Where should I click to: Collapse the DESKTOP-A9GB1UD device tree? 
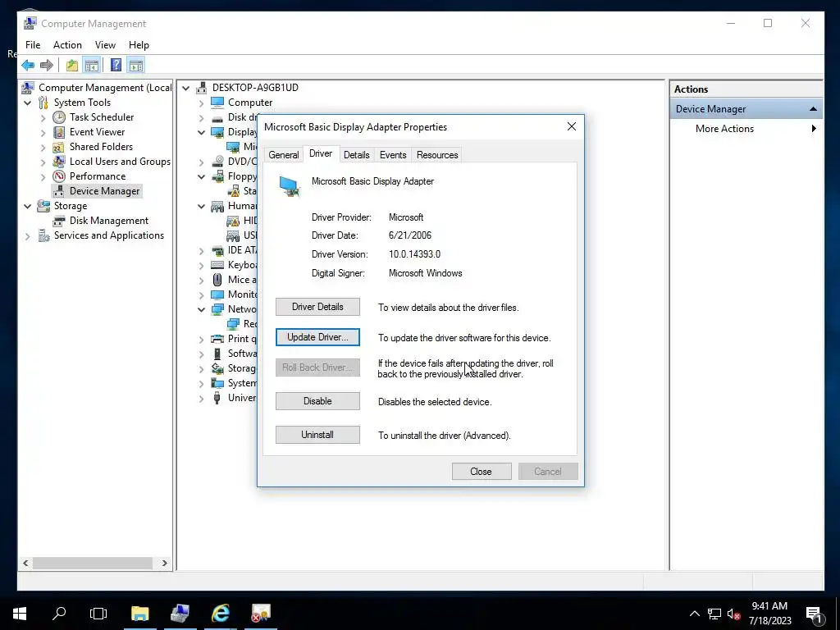point(186,88)
